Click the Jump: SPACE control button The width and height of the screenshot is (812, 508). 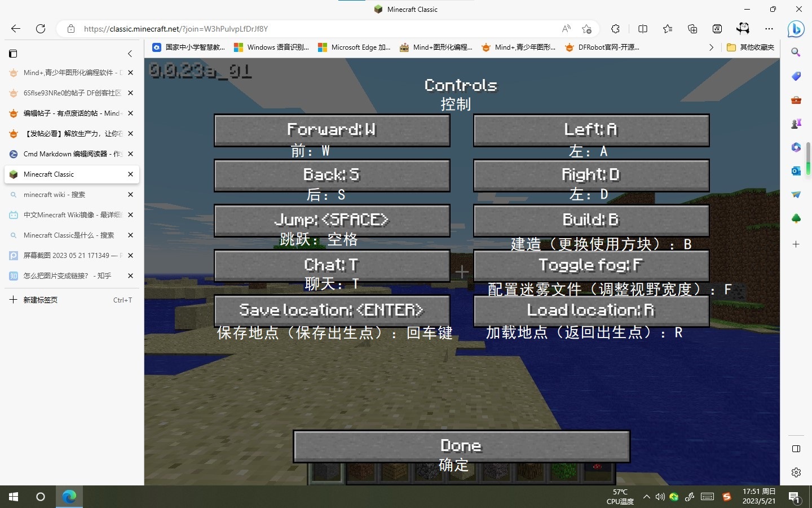[x=332, y=220]
